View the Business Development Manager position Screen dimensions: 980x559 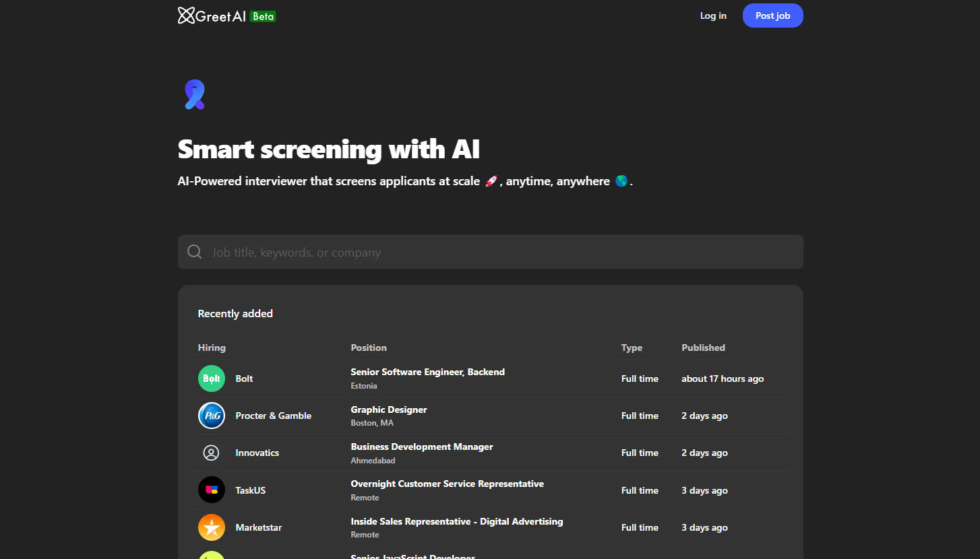click(x=422, y=447)
